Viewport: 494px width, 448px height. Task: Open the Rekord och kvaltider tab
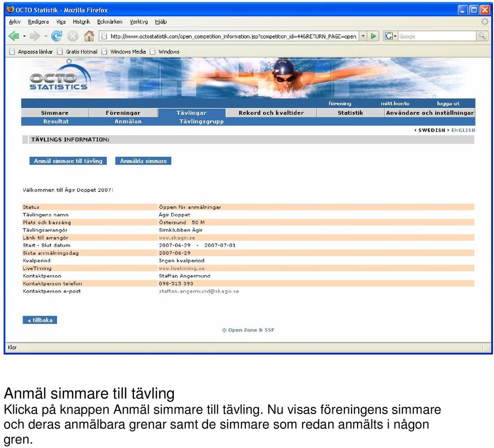(x=271, y=113)
